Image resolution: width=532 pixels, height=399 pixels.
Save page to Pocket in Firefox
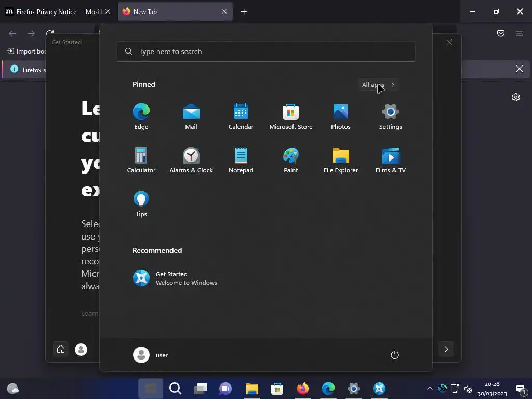tap(501, 33)
